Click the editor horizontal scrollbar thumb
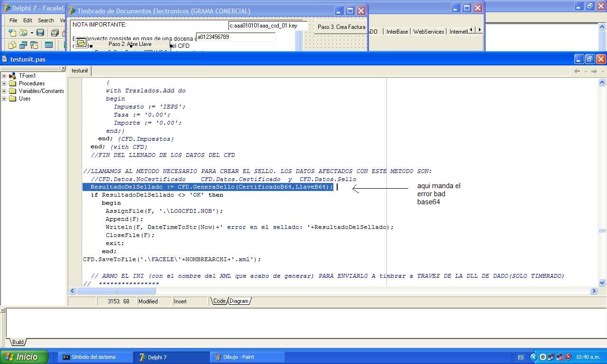The width and height of the screenshot is (607, 364). point(116,291)
